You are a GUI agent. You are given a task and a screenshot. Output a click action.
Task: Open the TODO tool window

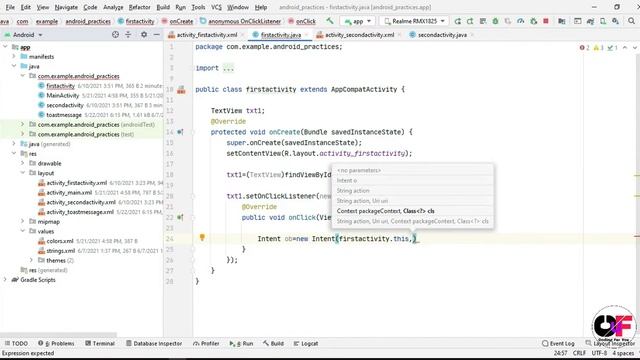click(x=16, y=343)
